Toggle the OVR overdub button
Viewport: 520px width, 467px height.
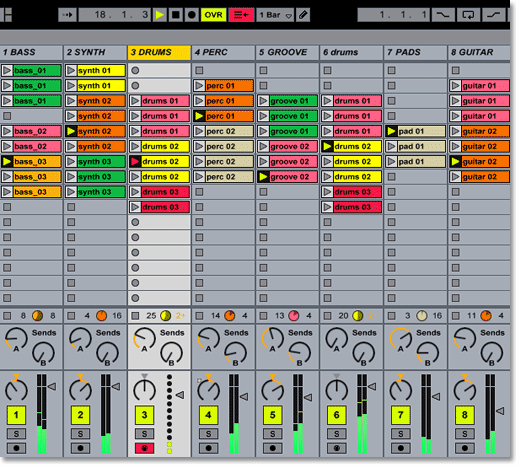point(213,15)
